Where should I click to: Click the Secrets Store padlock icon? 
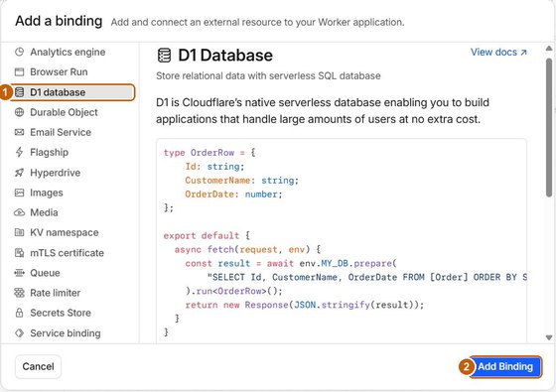coord(19,313)
